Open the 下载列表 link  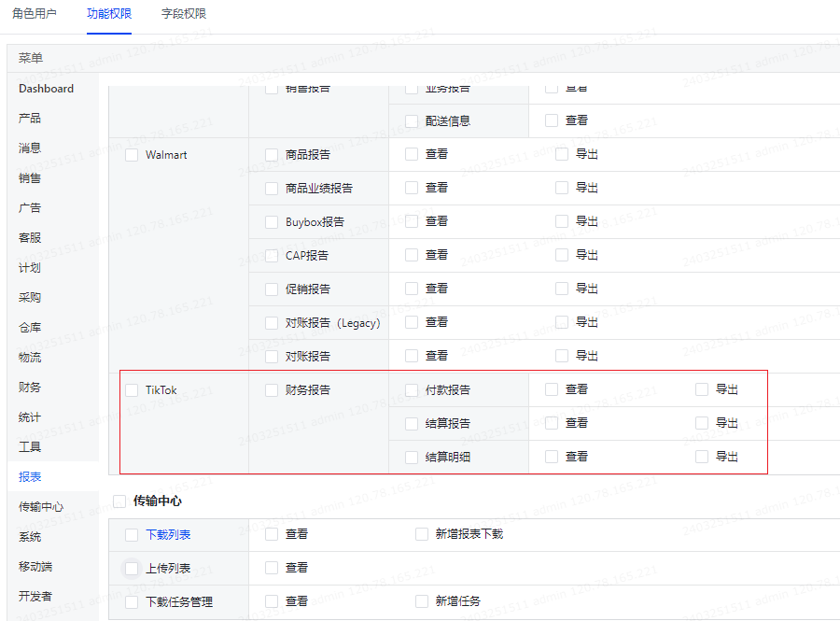pyautogui.click(x=168, y=535)
